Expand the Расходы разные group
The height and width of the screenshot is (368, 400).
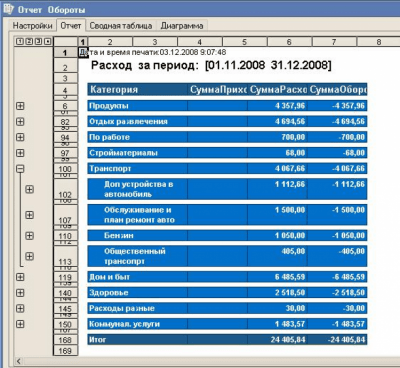[20, 308]
